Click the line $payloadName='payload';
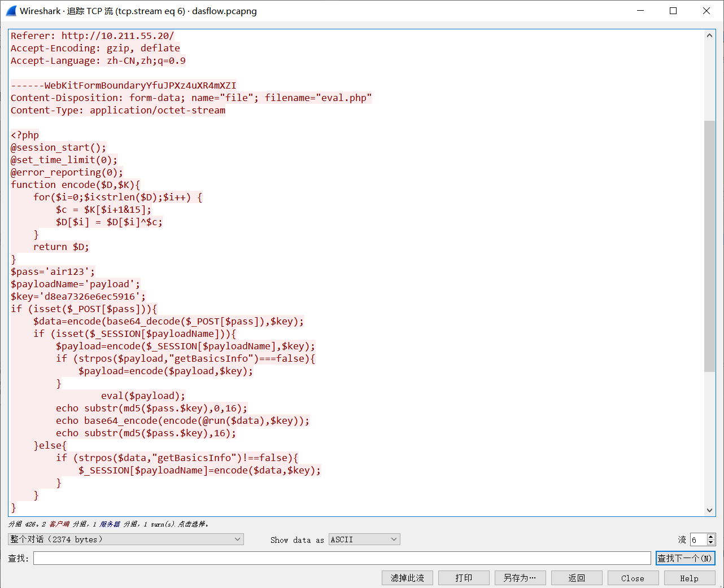 [x=76, y=284]
